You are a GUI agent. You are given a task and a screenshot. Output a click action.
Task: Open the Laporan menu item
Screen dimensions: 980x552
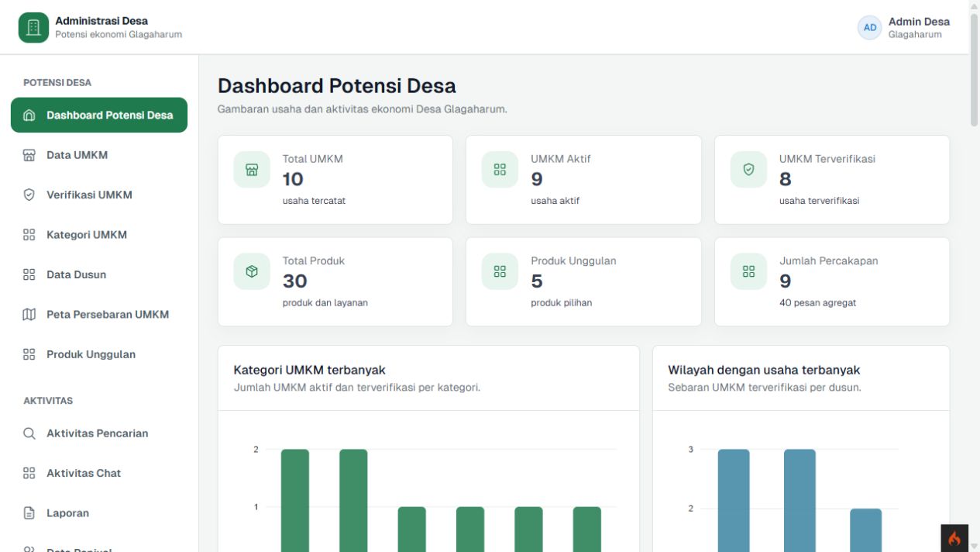99,513
